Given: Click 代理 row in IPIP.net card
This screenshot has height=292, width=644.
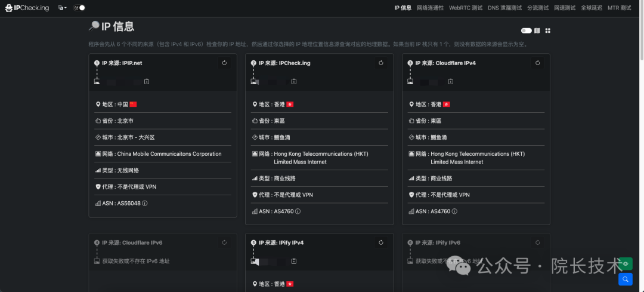Looking at the screenshot, I should coord(163,187).
